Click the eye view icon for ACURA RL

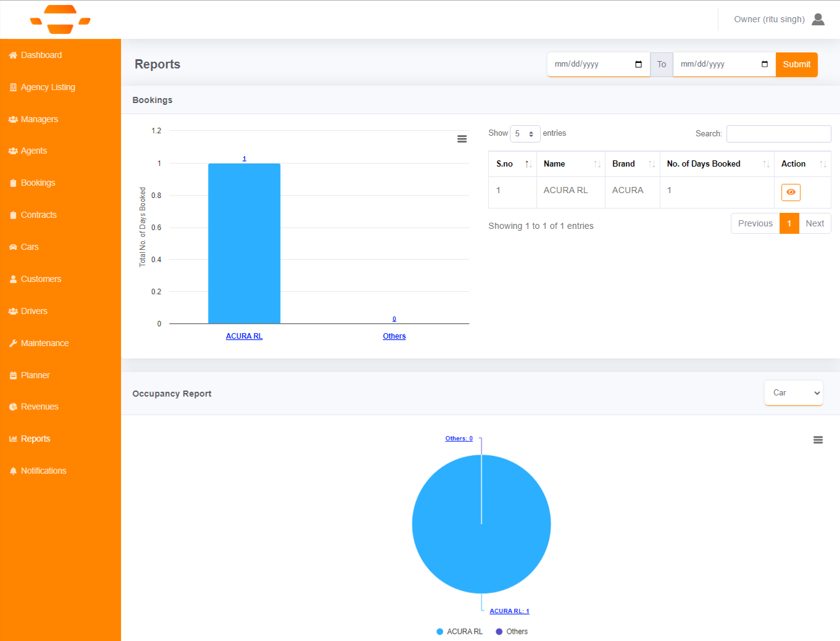click(791, 192)
